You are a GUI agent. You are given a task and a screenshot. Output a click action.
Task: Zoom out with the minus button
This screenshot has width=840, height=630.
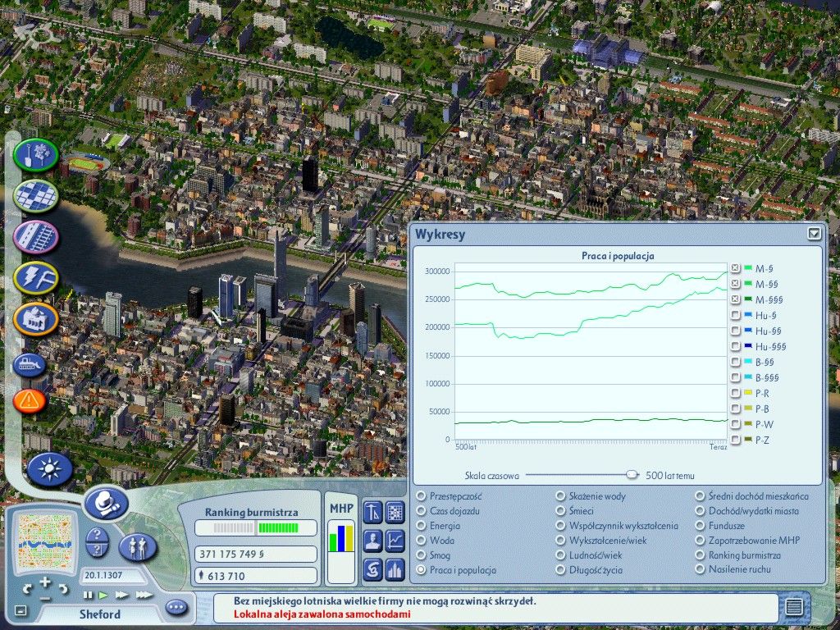point(45,598)
